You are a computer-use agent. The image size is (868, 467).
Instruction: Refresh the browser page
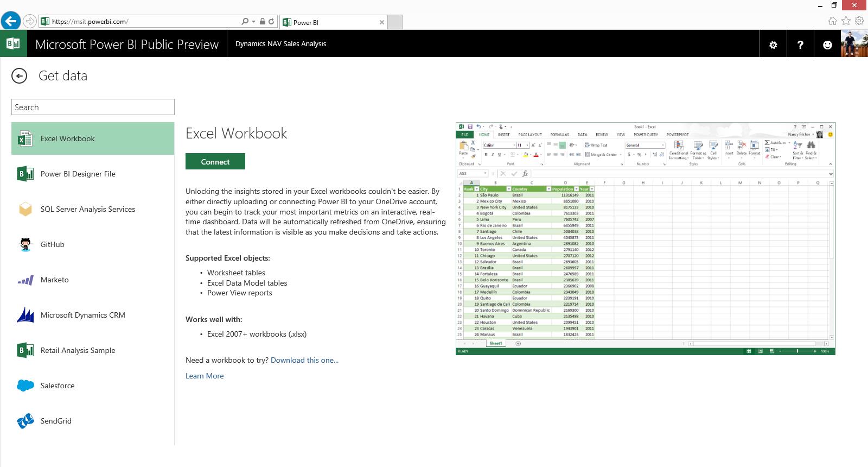click(272, 21)
